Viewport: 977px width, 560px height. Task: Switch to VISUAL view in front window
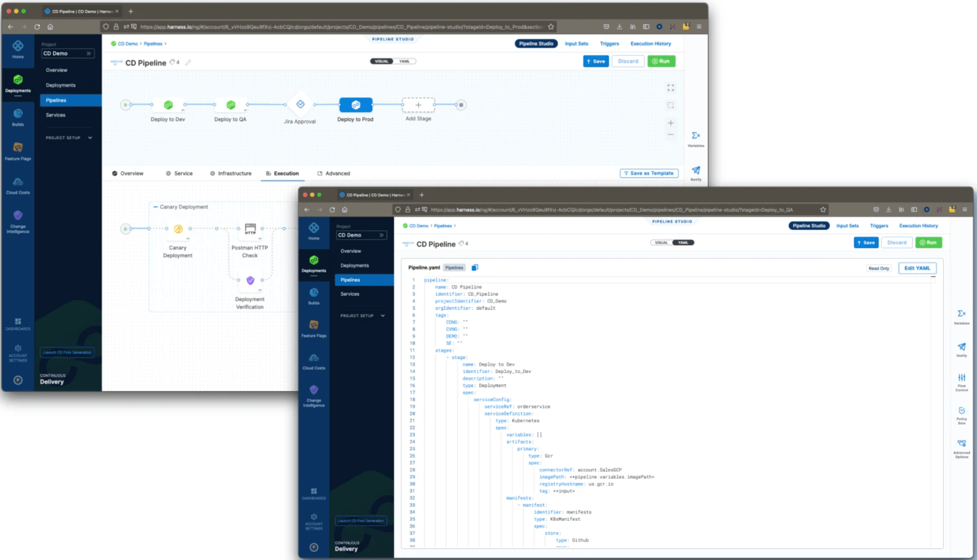tap(661, 243)
